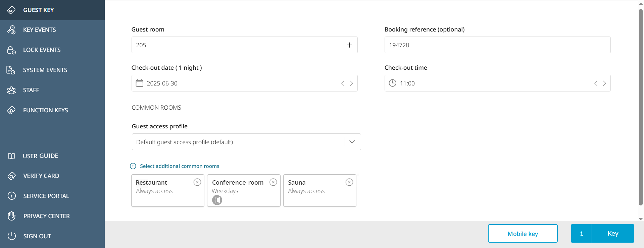This screenshot has width=644, height=248.
Task: Click the clock icon in Check-out time
Action: pyautogui.click(x=392, y=83)
